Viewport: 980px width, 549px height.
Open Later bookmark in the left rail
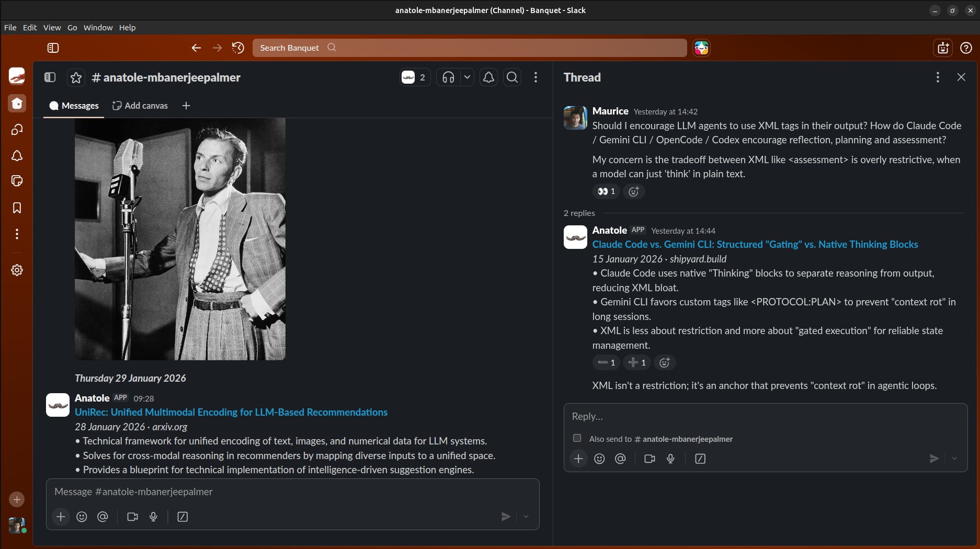click(17, 208)
